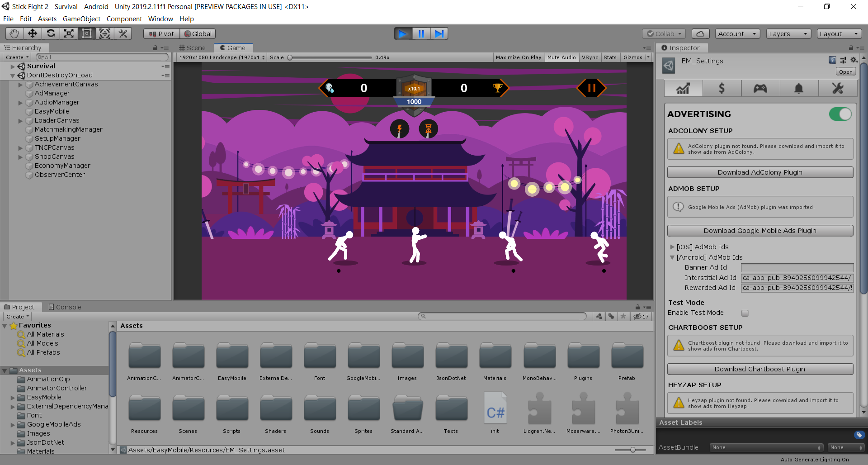Open cloud services icon
This screenshot has width=868, height=465.
click(x=700, y=34)
